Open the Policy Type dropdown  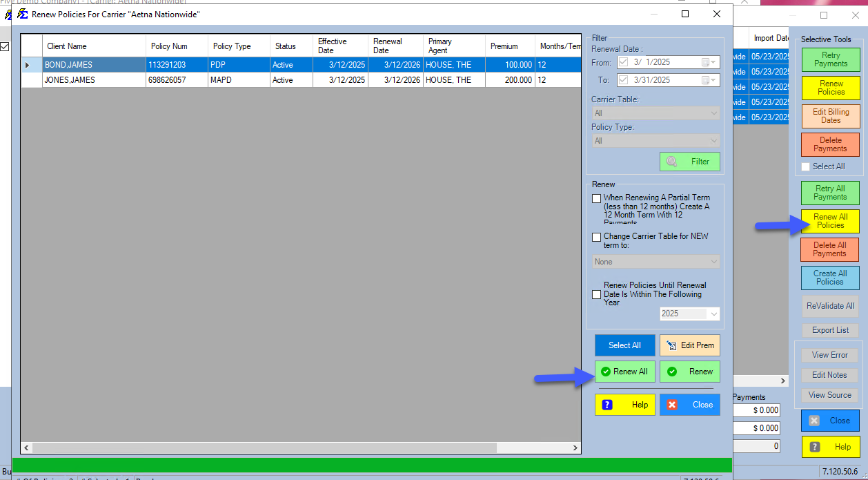pyautogui.click(x=655, y=141)
